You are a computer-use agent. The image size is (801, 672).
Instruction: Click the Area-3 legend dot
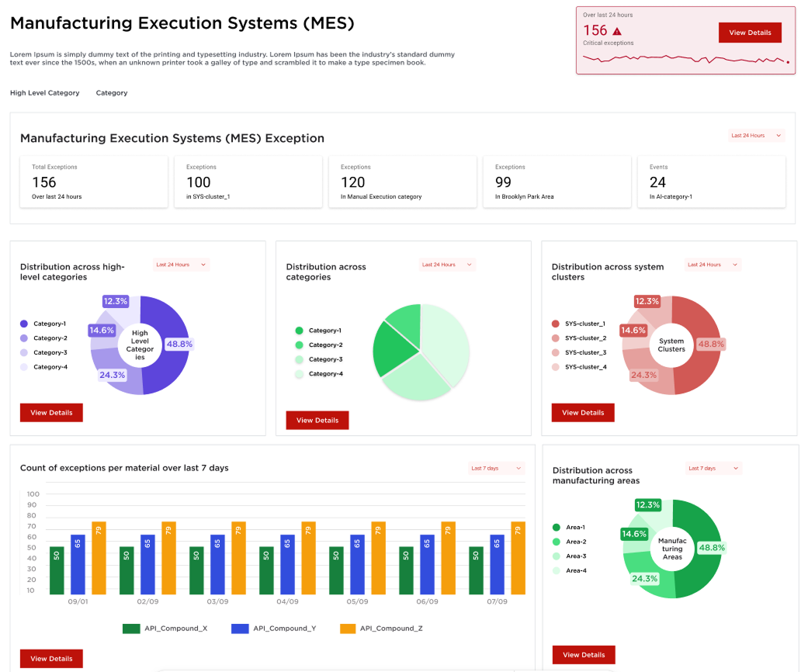click(556, 556)
